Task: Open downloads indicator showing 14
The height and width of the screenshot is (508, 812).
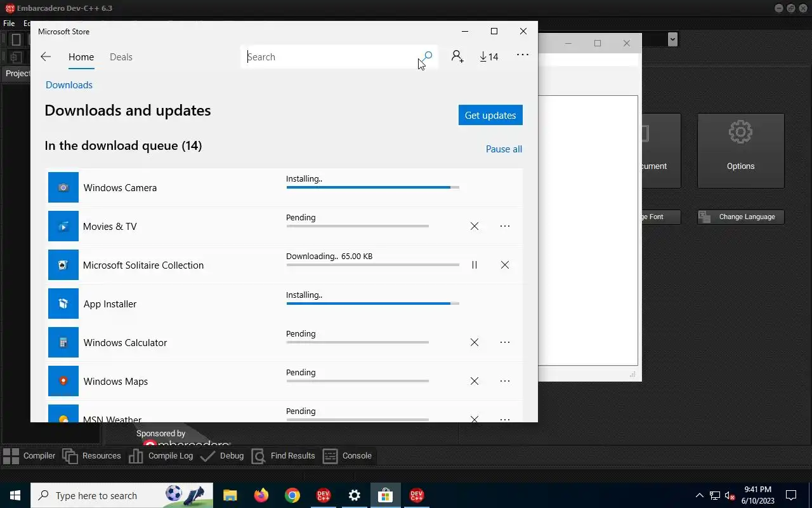Action: (x=489, y=57)
